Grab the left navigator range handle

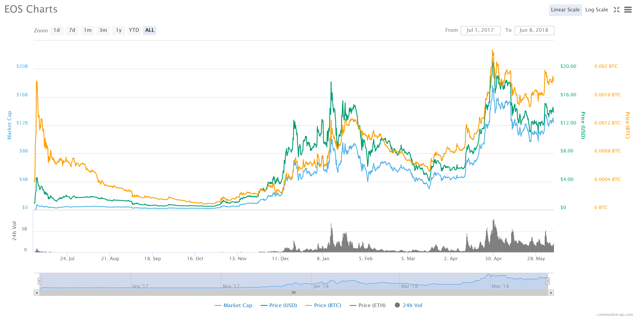[x=40, y=281]
